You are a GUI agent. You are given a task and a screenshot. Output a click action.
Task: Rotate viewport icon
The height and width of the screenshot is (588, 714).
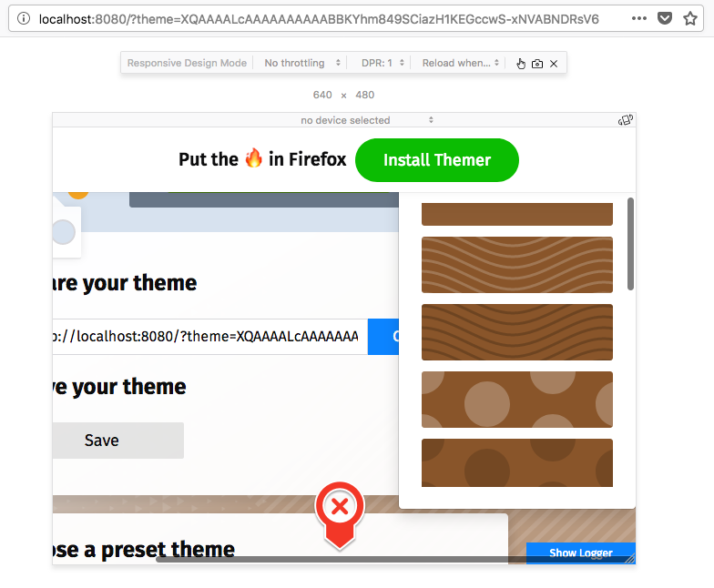coord(625,120)
